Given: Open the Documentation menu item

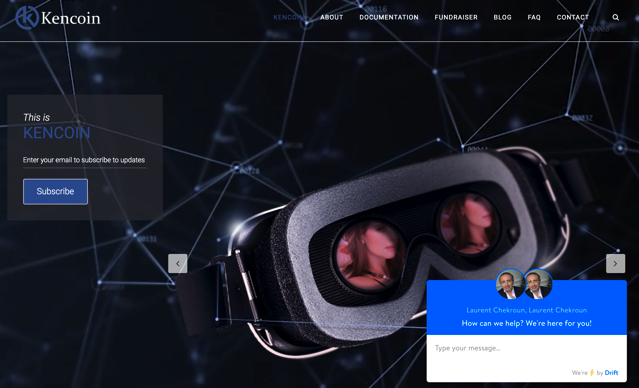Looking at the screenshot, I should pyautogui.click(x=389, y=17).
